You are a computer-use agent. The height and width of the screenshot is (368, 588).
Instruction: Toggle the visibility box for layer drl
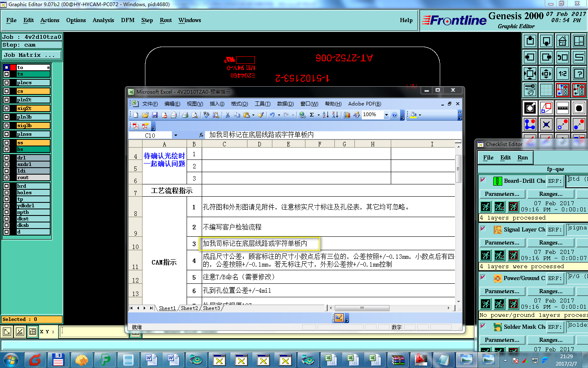point(7,157)
